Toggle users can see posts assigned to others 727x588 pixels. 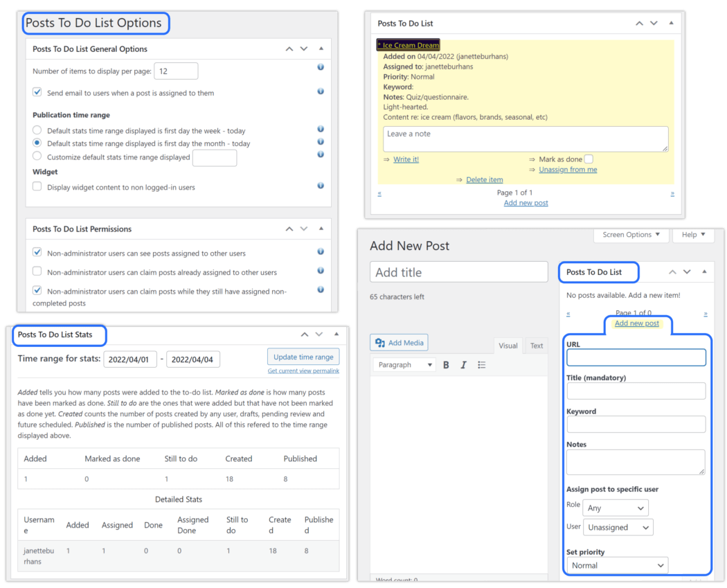pyautogui.click(x=37, y=252)
